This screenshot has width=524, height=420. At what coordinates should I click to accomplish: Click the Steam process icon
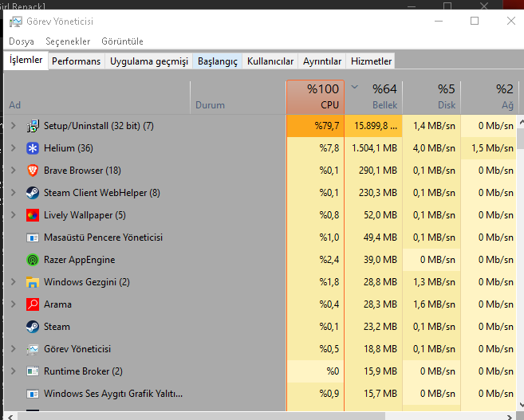coord(33,327)
